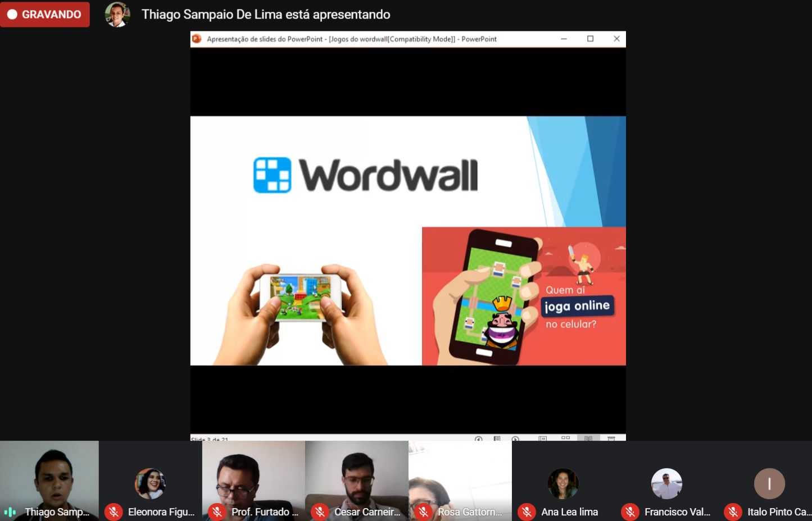Click the previous slide arrow in the status bar
This screenshot has width=812, height=521.
click(479, 438)
